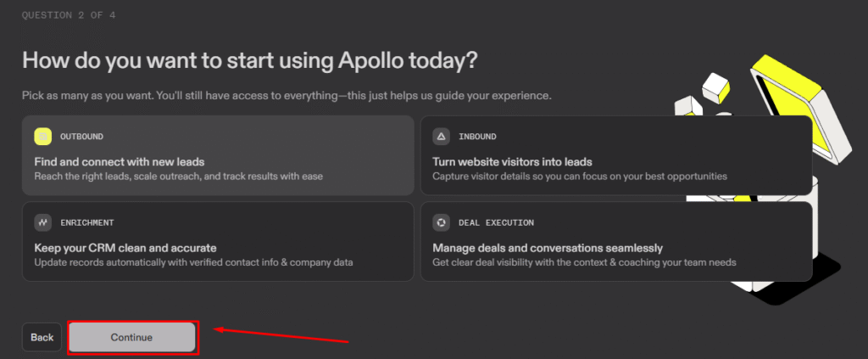Click the DEAL EXECUTION category label
Image resolution: width=868 pixels, height=359 pixels.
coord(496,222)
